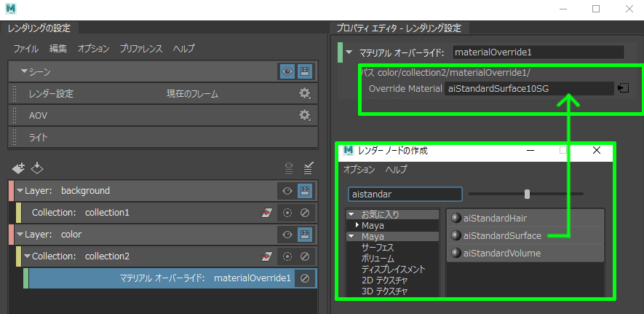The width and height of the screenshot is (644, 314).
Task: Click the Maya app icon in title bar
Action: click(11, 9)
